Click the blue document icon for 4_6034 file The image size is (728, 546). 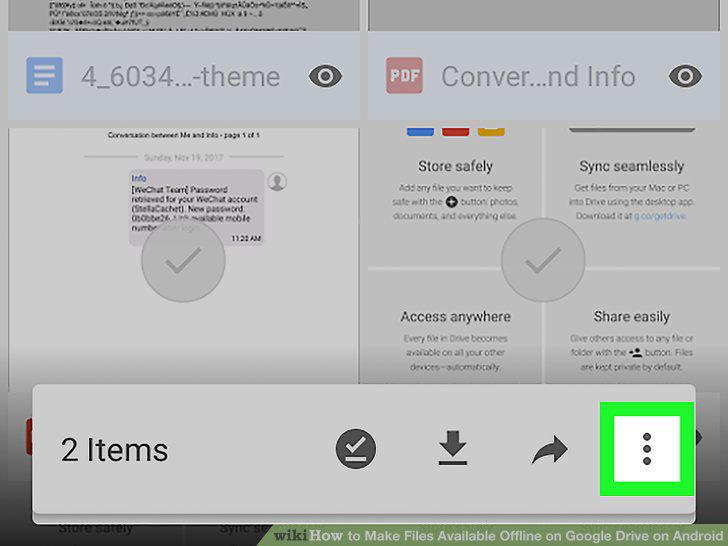(45, 75)
